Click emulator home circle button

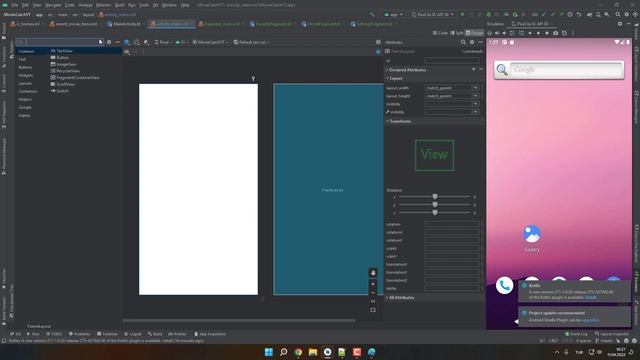(x=538, y=33)
